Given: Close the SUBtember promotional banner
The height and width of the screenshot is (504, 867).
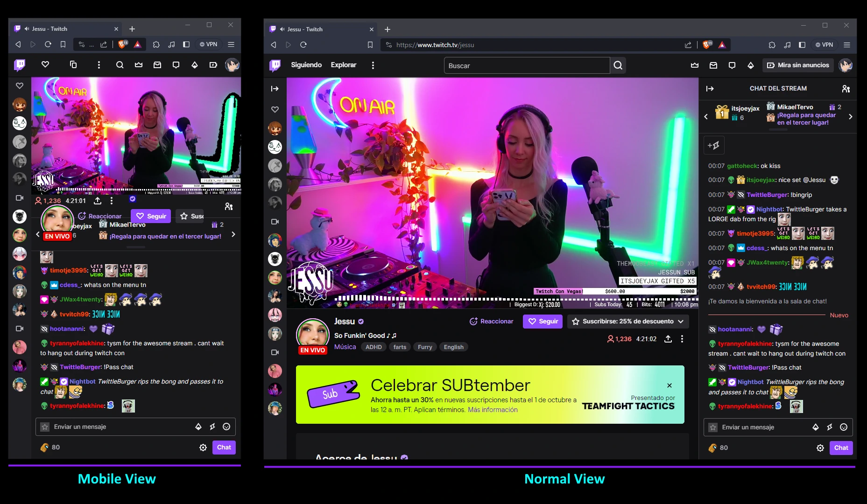Looking at the screenshot, I should (670, 385).
